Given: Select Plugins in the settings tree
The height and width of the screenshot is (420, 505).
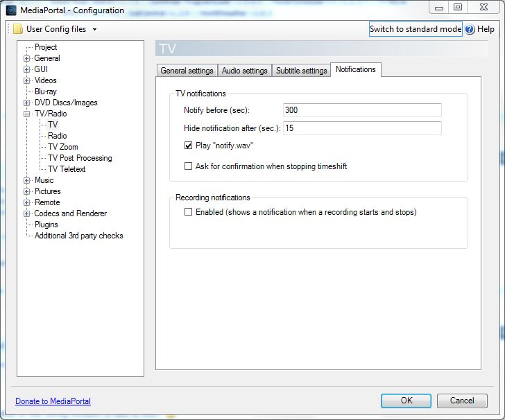Looking at the screenshot, I should pos(46,225).
